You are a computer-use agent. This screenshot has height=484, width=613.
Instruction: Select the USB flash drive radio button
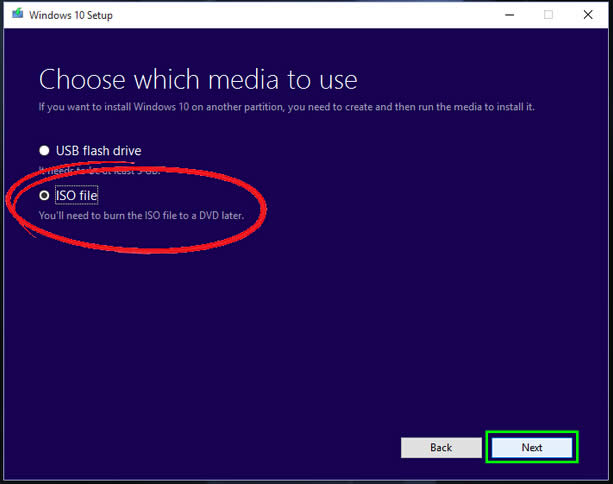44,151
